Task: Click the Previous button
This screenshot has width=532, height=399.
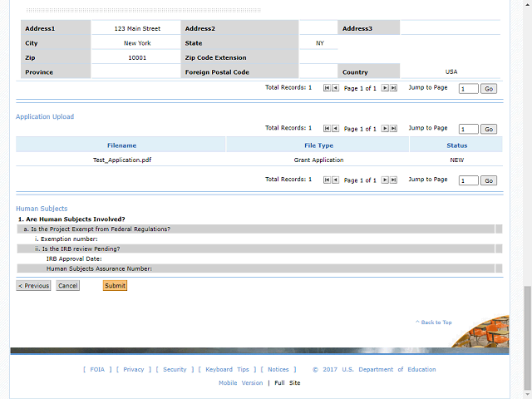Action: [x=33, y=286]
